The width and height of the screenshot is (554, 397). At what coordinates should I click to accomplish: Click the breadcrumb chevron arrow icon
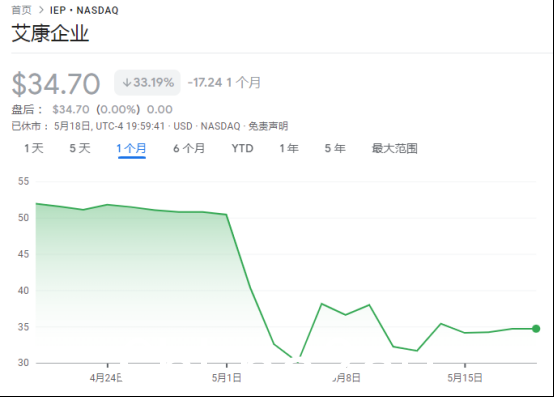pyautogui.click(x=41, y=10)
